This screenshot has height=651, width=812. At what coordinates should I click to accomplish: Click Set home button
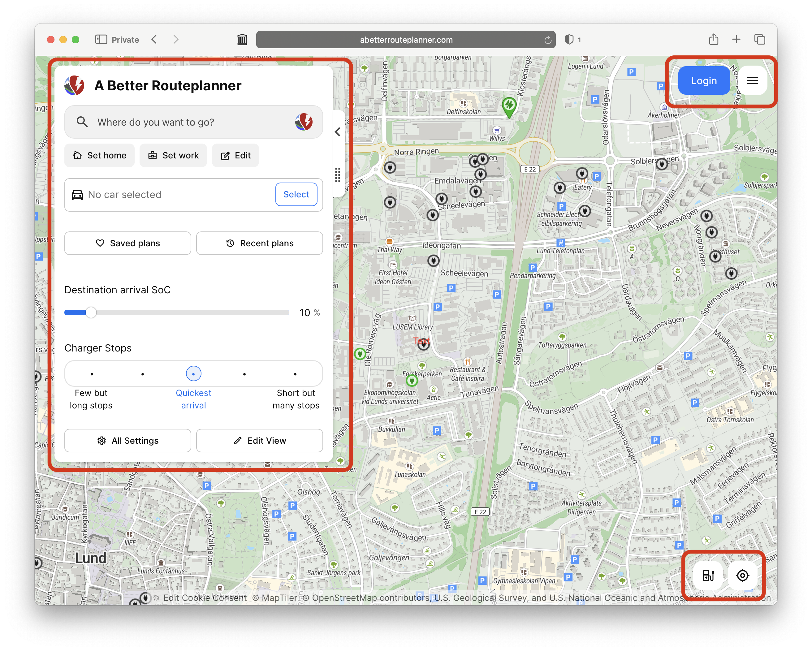(99, 156)
